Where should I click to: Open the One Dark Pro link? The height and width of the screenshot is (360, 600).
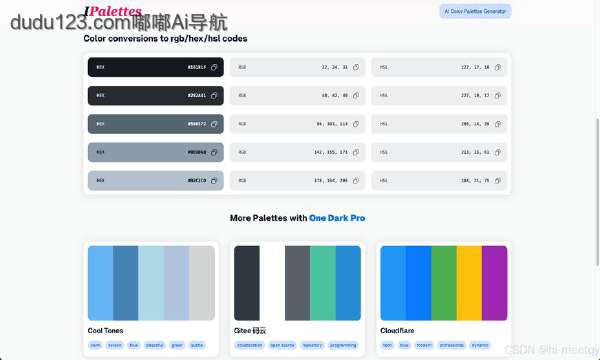coord(337,218)
